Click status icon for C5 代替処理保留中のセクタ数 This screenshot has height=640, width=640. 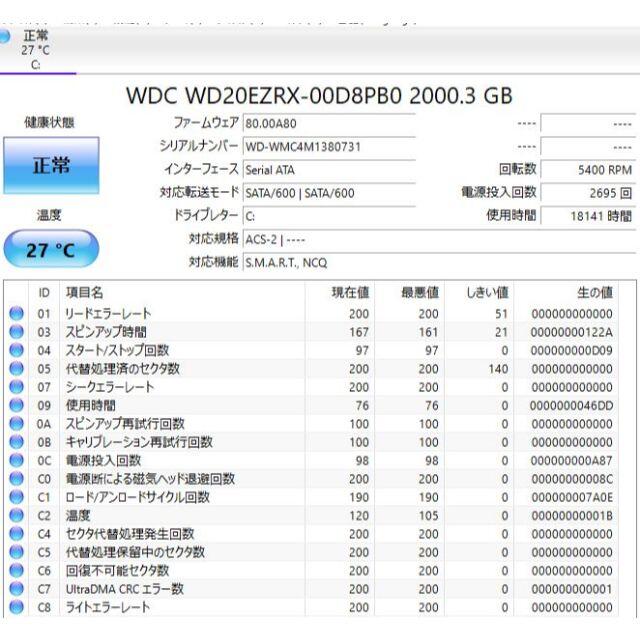click(17, 552)
